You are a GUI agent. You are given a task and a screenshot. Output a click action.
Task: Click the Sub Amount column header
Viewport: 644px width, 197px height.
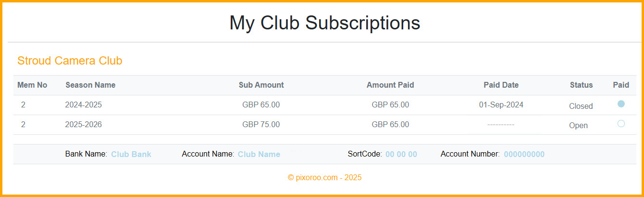(x=261, y=85)
